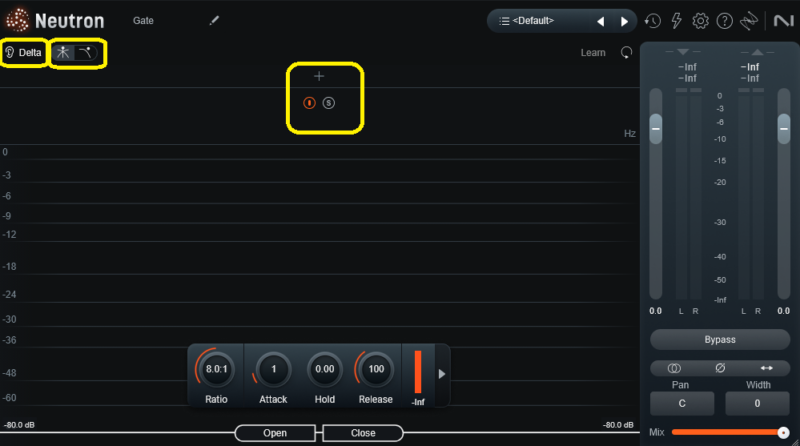
Task: Toggle the orange band power button
Action: point(309,102)
